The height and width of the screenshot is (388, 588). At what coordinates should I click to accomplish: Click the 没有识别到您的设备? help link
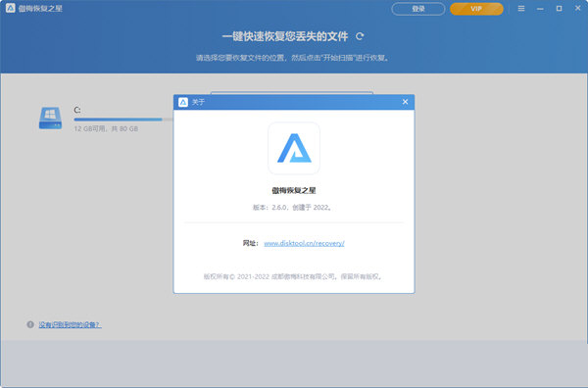point(70,324)
